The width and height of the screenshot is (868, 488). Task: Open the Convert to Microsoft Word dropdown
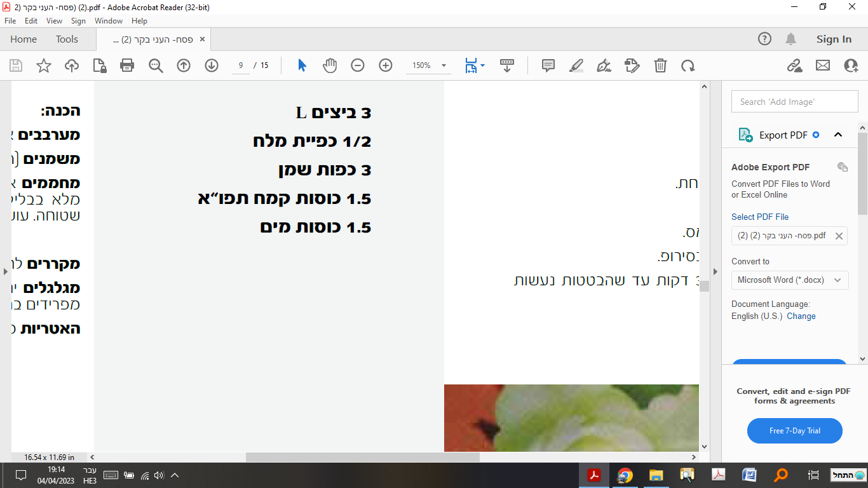[790, 280]
